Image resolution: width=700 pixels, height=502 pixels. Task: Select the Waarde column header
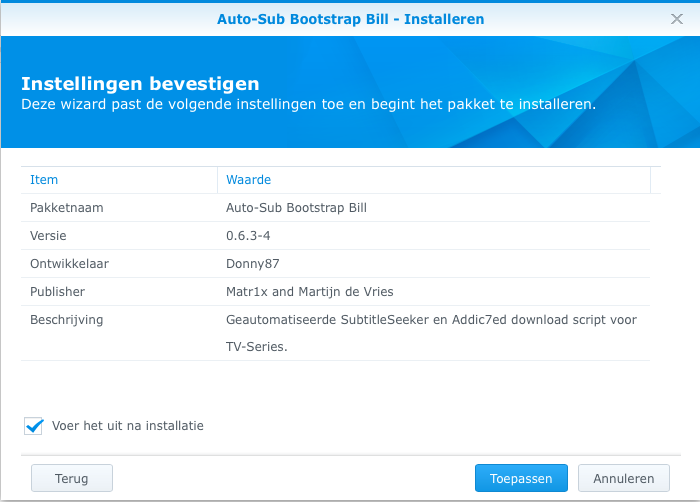tap(249, 180)
